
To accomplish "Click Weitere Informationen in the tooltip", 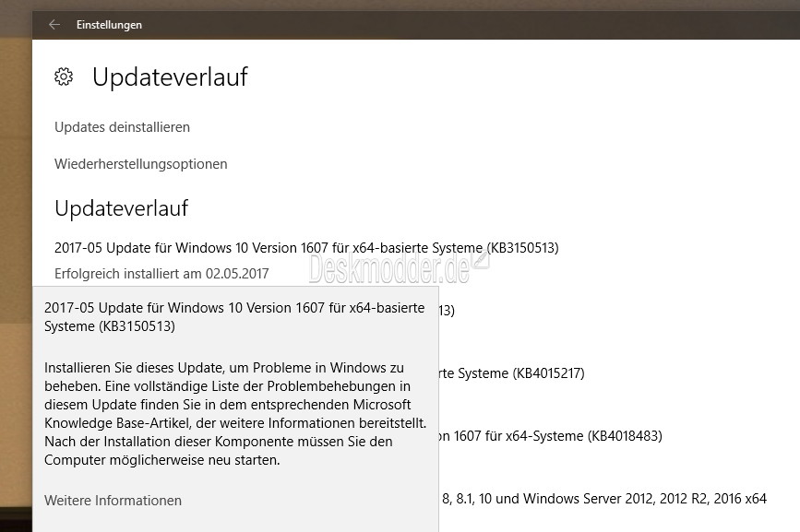I will pyautogui.click(x=113, y=501).
